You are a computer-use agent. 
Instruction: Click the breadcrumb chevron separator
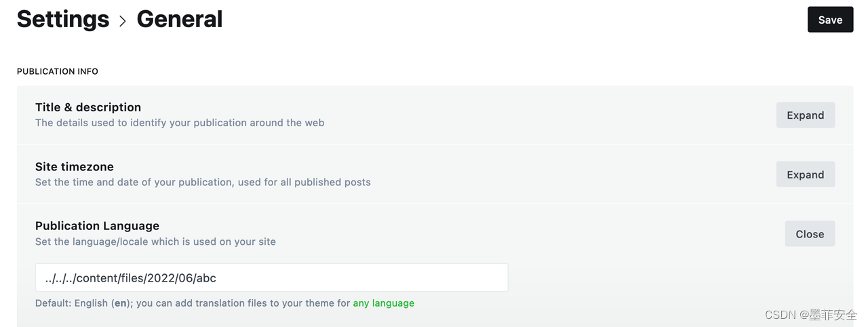click(x=123, y=21)
